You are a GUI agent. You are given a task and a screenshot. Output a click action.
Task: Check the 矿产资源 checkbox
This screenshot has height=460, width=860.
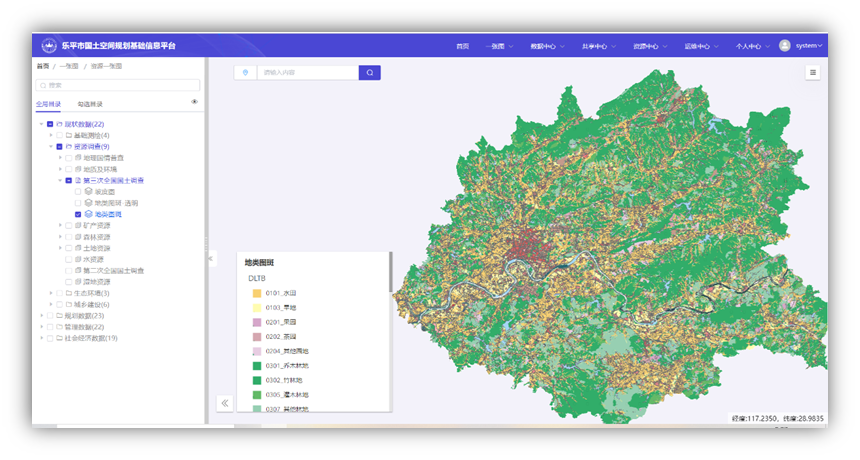(x=68, y=225)
